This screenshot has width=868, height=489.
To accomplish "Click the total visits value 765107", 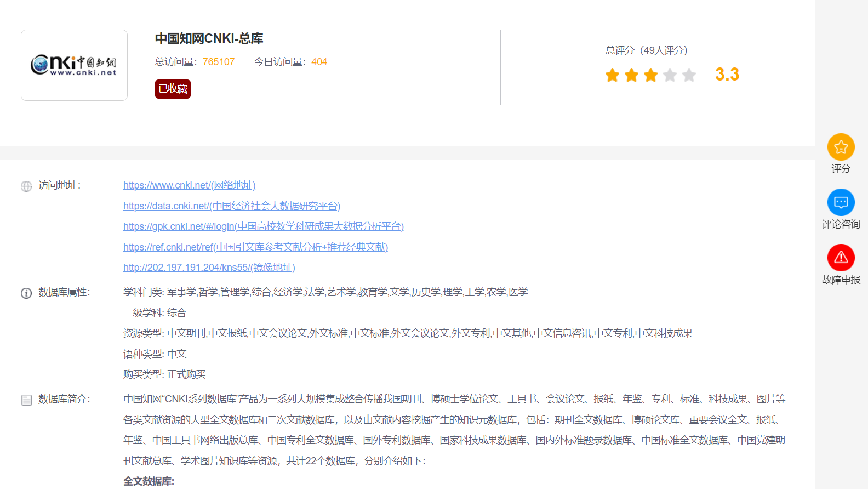I will [x=219, y=62].
